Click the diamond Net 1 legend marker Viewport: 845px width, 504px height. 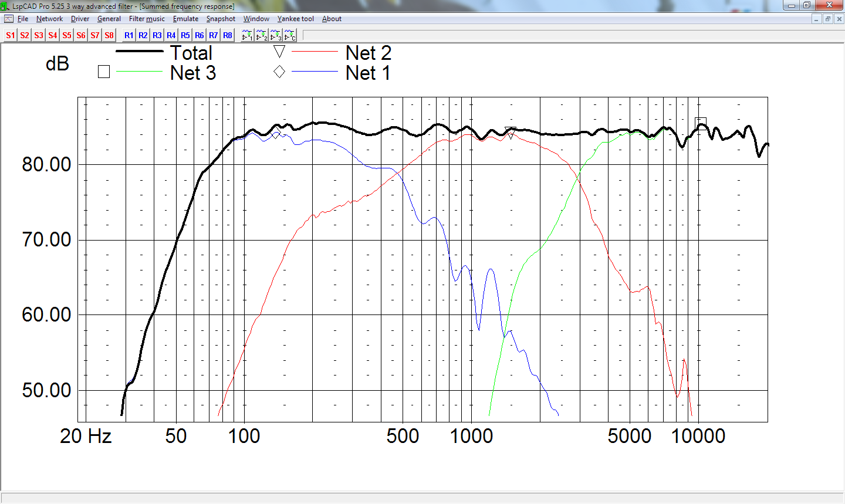(x=279, y=72)
